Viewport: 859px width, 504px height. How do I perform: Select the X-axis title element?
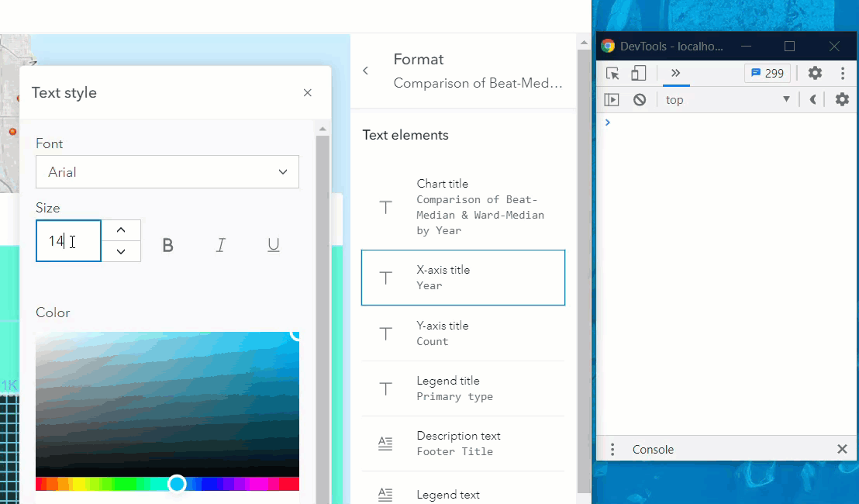pos(463,278)
